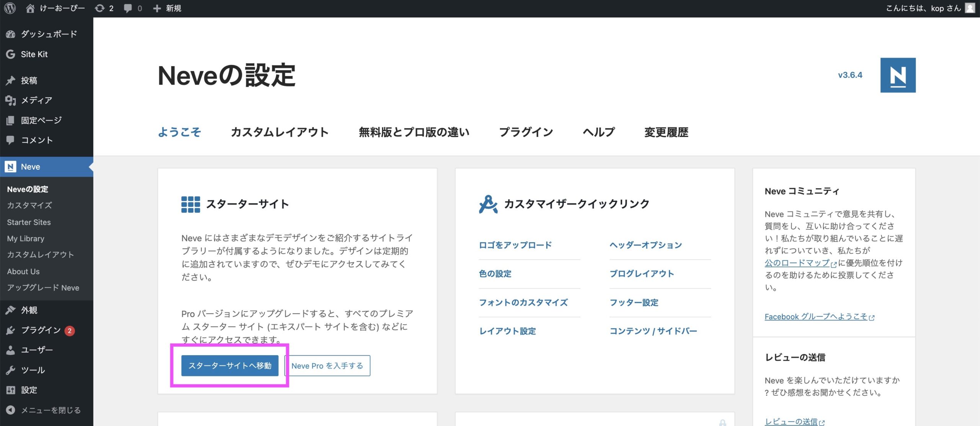Click the v3.6.4 version label
980x426 pixels.
click(x=850, y=75)
